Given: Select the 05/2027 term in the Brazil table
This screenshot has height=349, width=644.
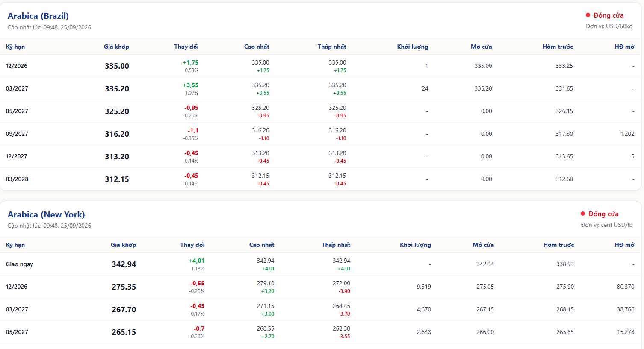Looking at the screenshot, I should (17, 111).
